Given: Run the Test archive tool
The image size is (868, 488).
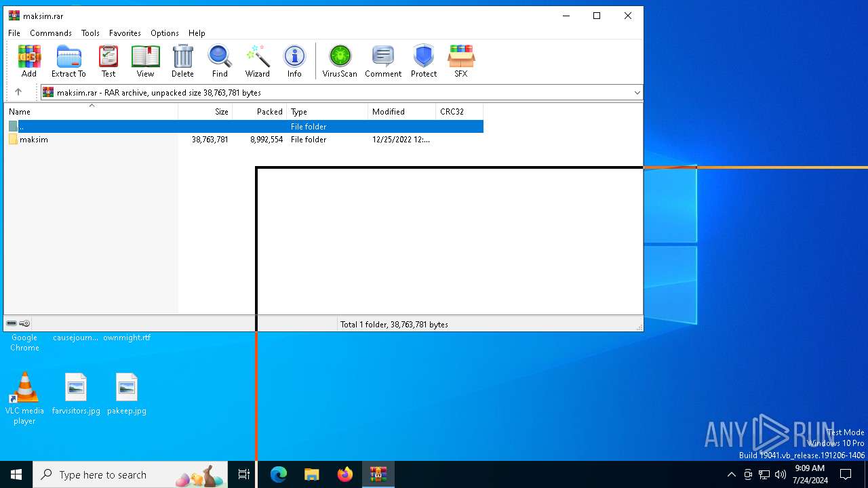Looking at the screenshot, I should point(108,62).
